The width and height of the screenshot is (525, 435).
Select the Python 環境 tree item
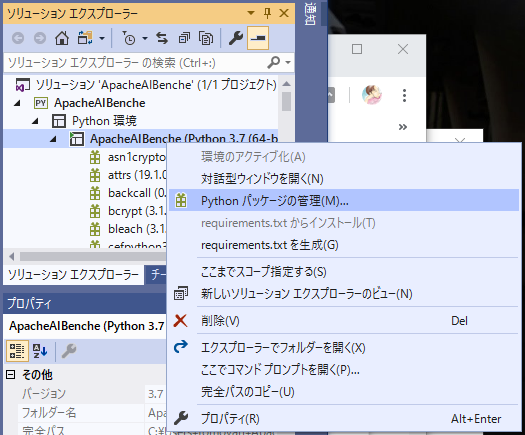104,121
